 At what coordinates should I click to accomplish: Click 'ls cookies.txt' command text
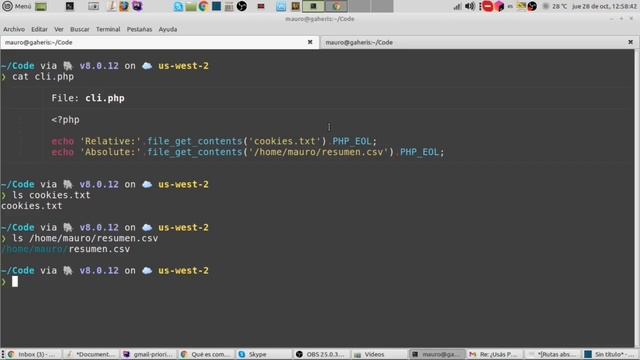pyautogui.click(x=51, y=195)
